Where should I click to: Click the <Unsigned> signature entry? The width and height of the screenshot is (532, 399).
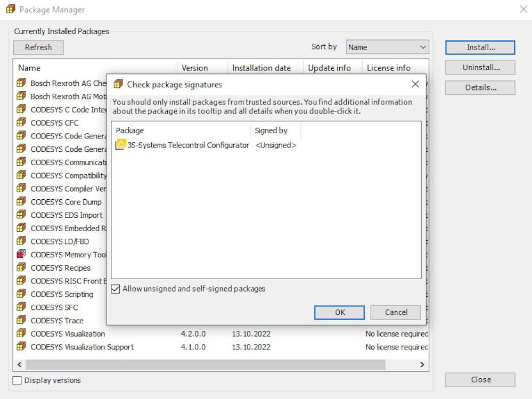(x=276, y=145)
